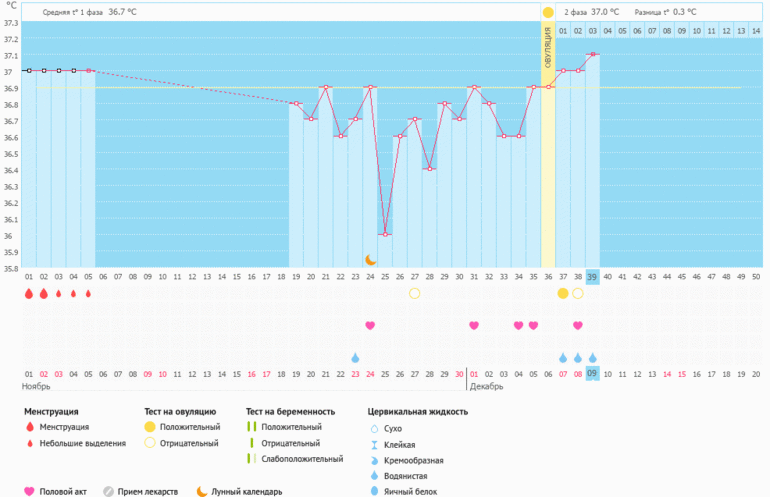Click the pink heart icon on cycle day 24
The width and height of the screenshot is (770, 497).
tap(370, 325)
